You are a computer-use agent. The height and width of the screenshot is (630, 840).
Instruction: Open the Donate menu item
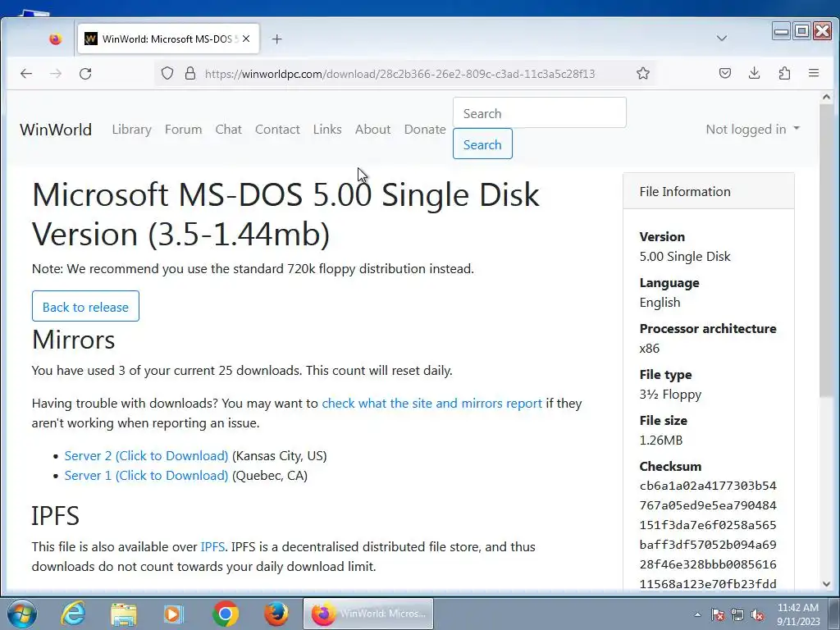click(x=425, y=129)
